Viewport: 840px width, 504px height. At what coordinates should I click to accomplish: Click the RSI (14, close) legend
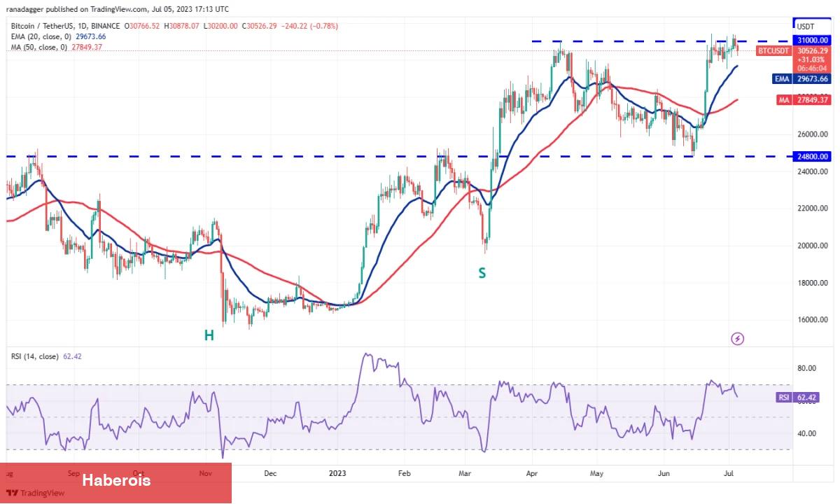tap(36, 356)
